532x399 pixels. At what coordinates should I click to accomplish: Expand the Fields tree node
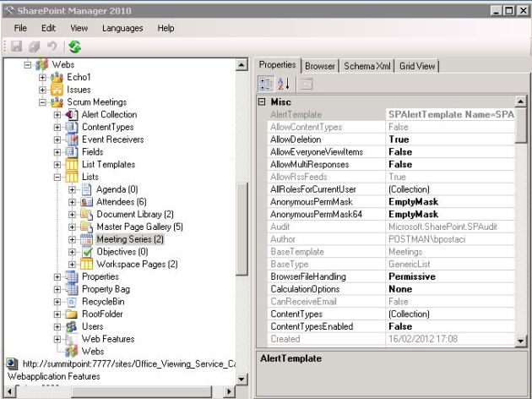tap(57, 152)
